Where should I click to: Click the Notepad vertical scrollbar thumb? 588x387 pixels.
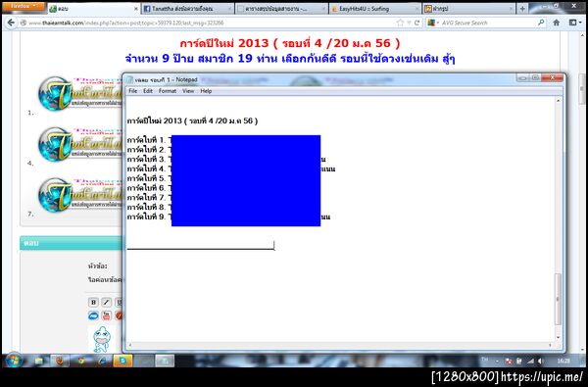pos(558,299)
